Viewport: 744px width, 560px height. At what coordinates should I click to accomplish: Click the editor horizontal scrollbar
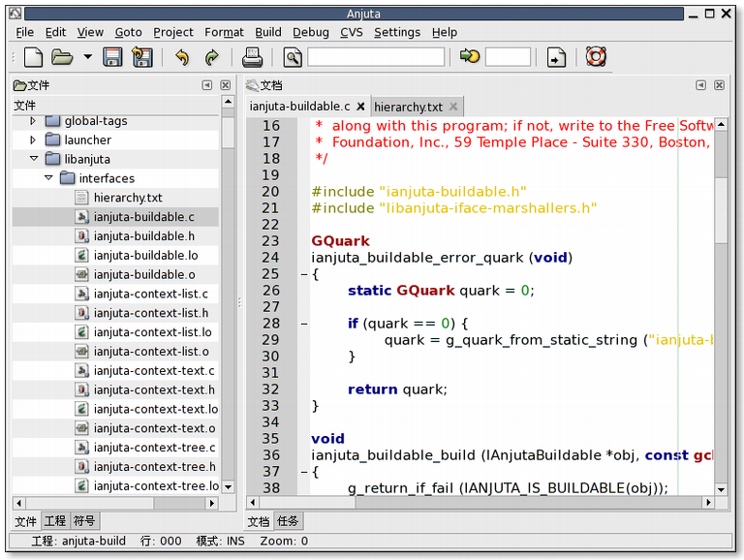484,502
